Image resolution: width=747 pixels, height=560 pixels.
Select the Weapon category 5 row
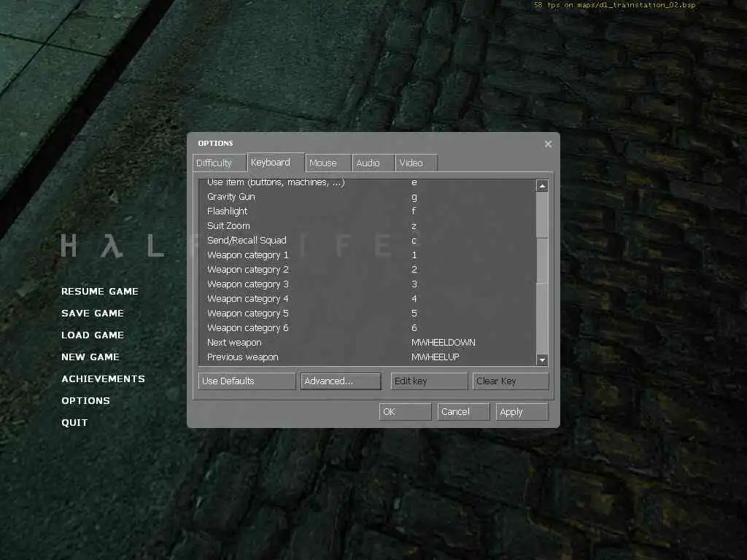(368, 314)
